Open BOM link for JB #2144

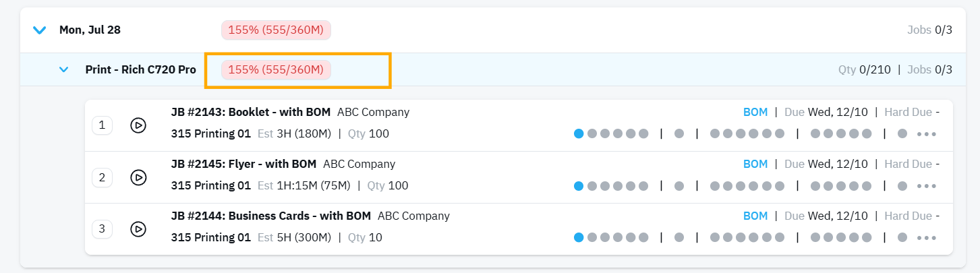click(755, 216)
